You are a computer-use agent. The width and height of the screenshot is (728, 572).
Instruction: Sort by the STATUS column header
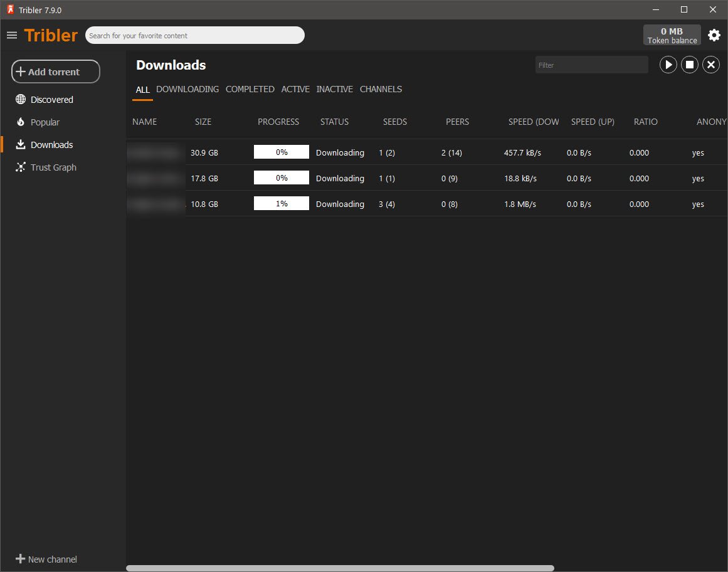334,122
